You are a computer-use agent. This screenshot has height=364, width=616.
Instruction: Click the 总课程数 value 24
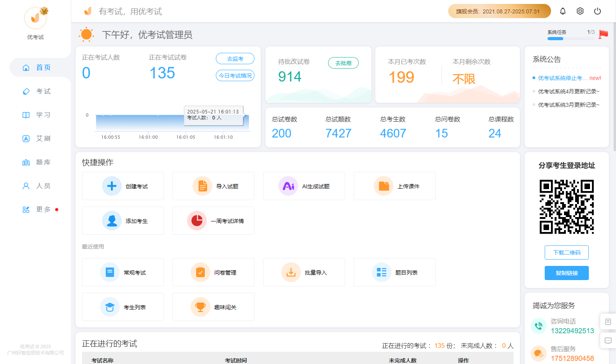point(495,134)
